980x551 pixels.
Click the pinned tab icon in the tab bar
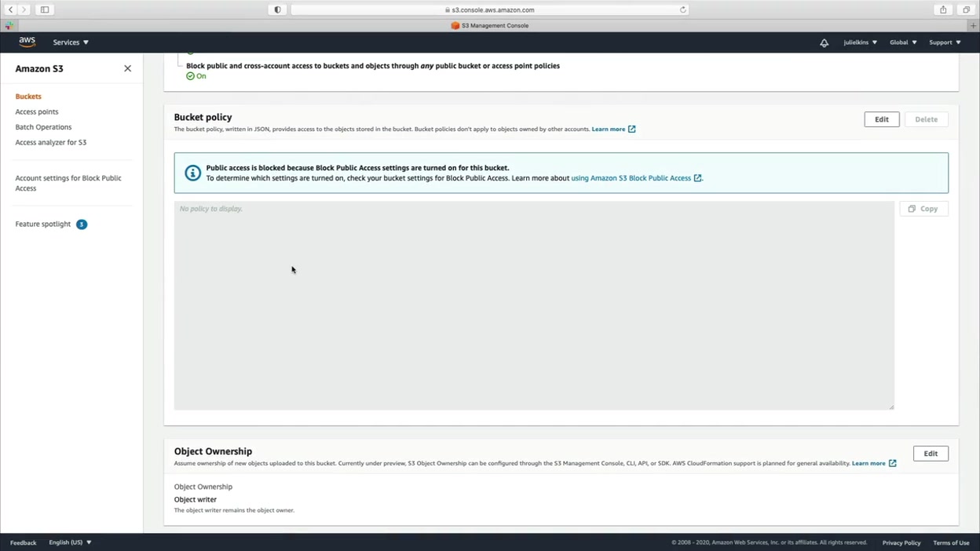pos(9,25)
